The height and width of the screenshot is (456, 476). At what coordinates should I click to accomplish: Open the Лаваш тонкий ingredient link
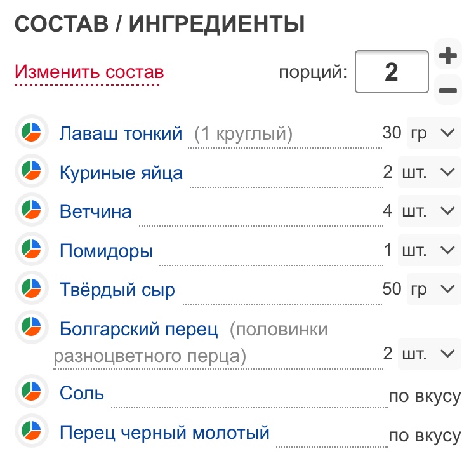click(121, 133)
